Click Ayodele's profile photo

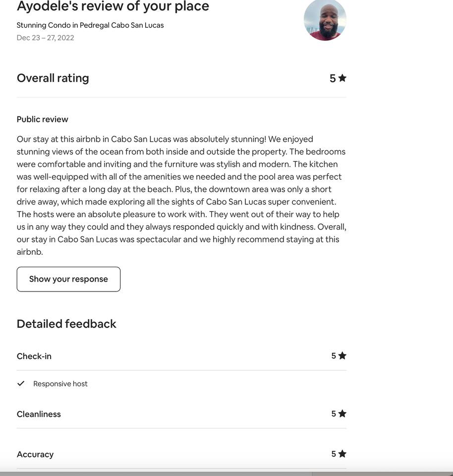pos(325,20)
